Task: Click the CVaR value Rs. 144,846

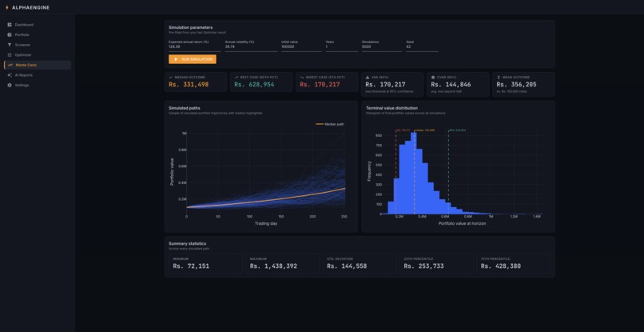Action: pos(451,84)
